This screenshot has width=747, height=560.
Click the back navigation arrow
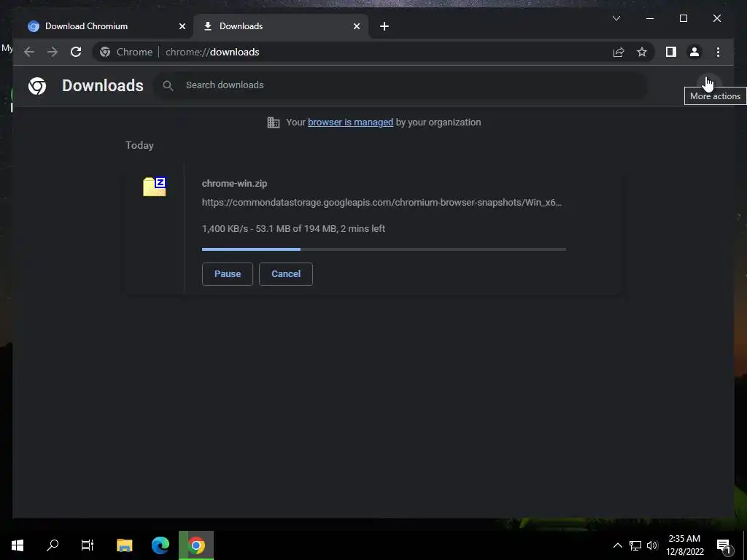click(29, 52)
